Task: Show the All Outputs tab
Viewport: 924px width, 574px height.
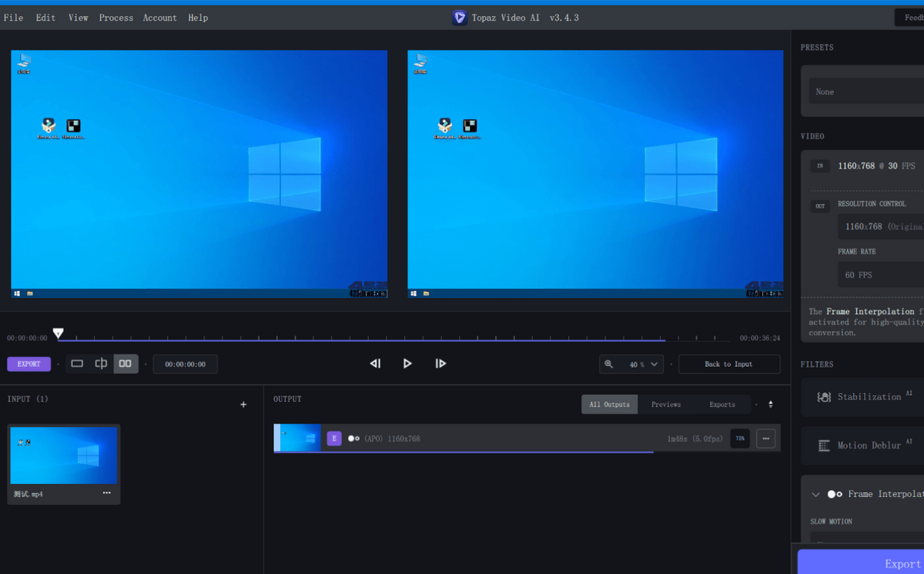Action: (609, 405)
